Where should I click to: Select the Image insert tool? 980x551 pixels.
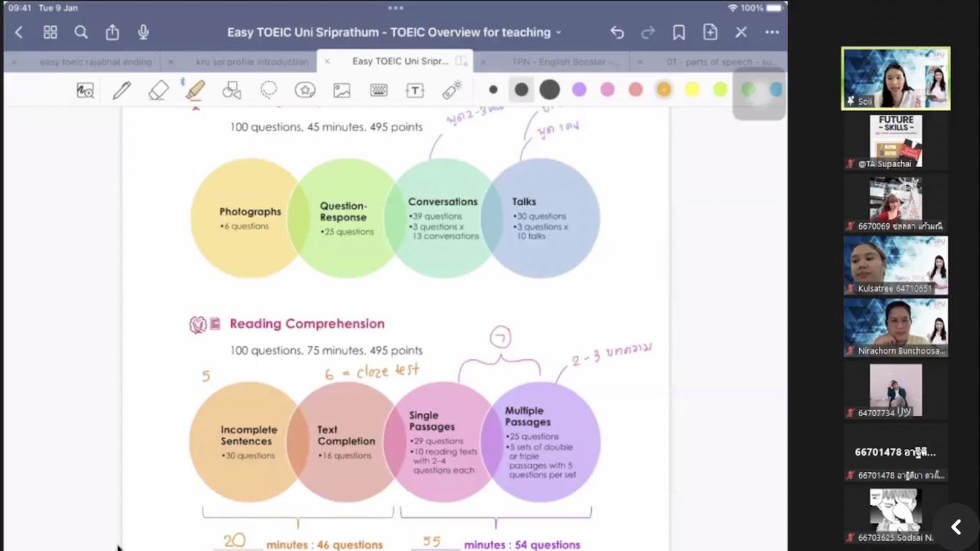pos(342,90)
